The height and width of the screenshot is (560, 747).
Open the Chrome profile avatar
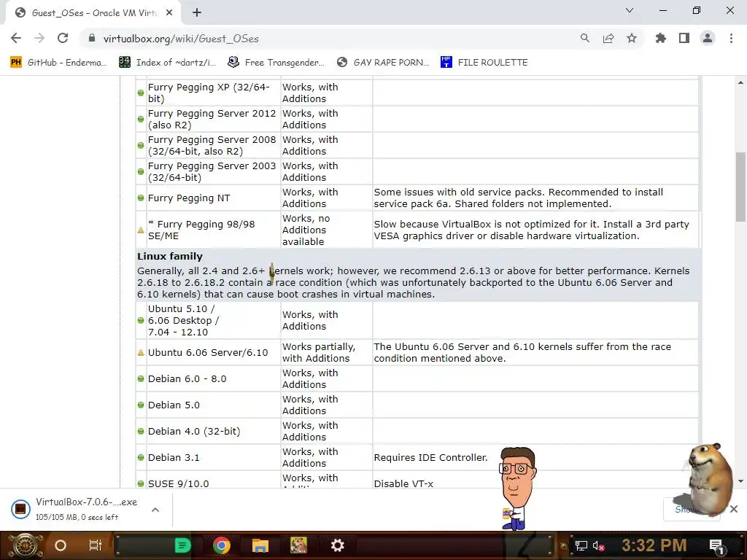tap(708, 38)
